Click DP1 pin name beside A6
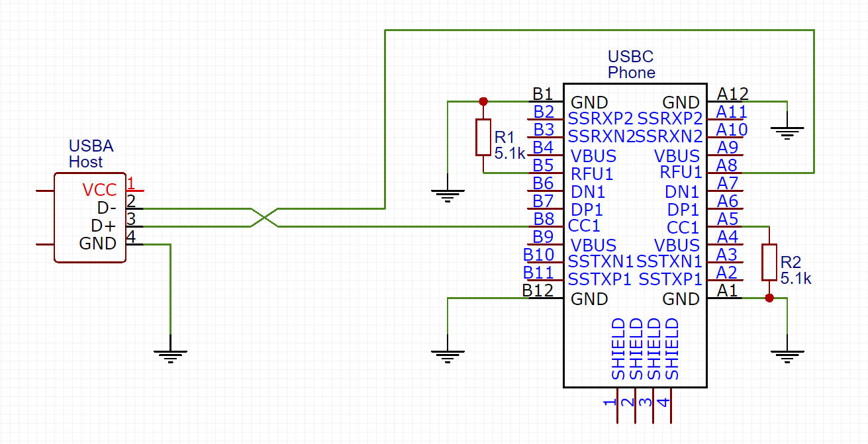Image resolution: width=868 pixels, height=444 pixels. click(x=683, y=210)
